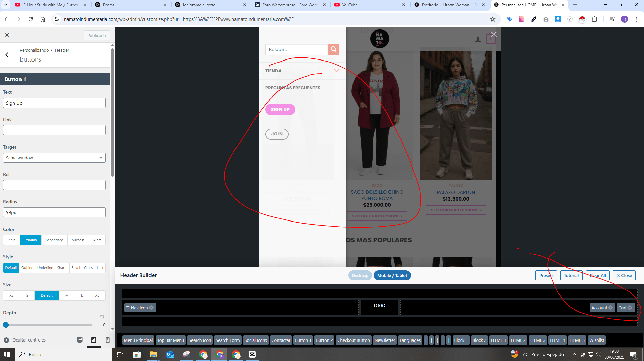Switch to tablet preview device icon
This screenshot has width=644, height=361.
pyautogui.click(x=94, y=340)
